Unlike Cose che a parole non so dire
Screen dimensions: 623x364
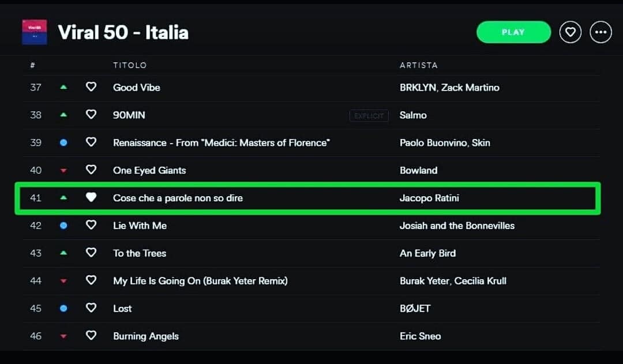pyautogui.click(x=91, y=197)
